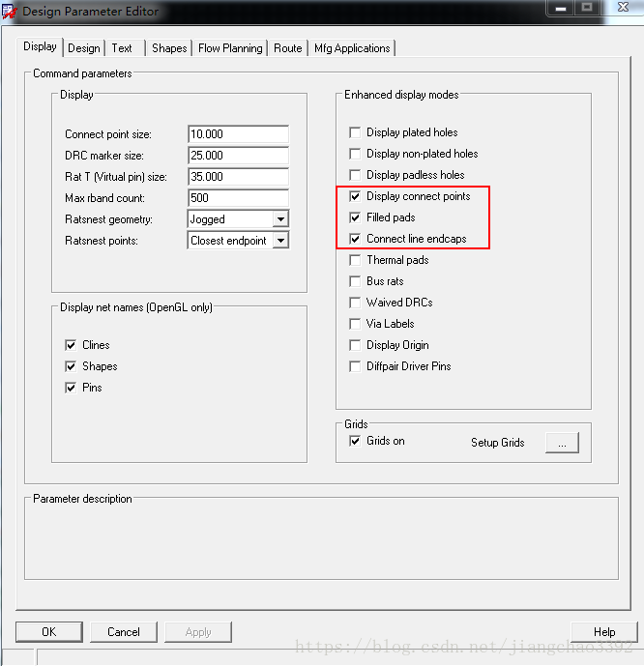Viewport: 644px width, 666px height.
Task: Check the Via Labels option
Action: click(355, 324)
